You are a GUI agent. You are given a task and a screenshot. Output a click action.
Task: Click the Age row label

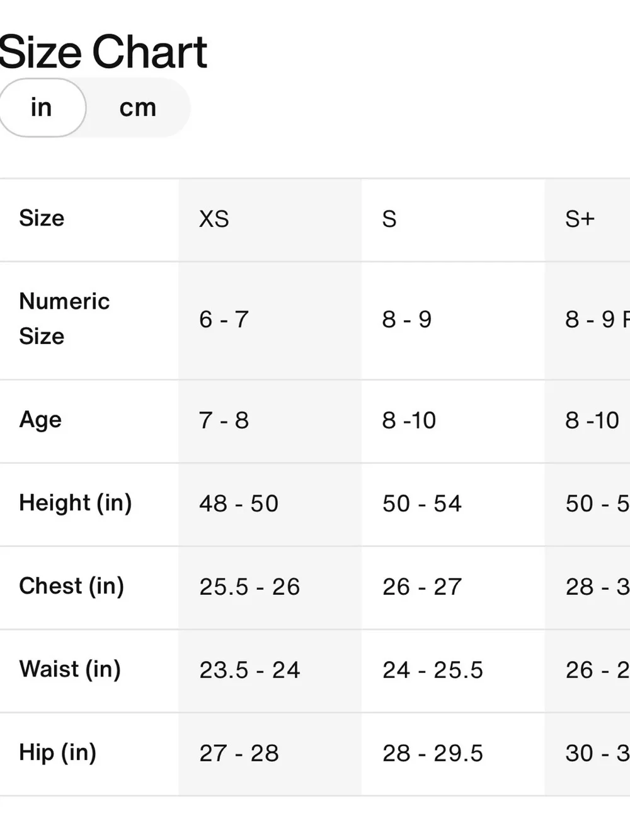[40, 420]
